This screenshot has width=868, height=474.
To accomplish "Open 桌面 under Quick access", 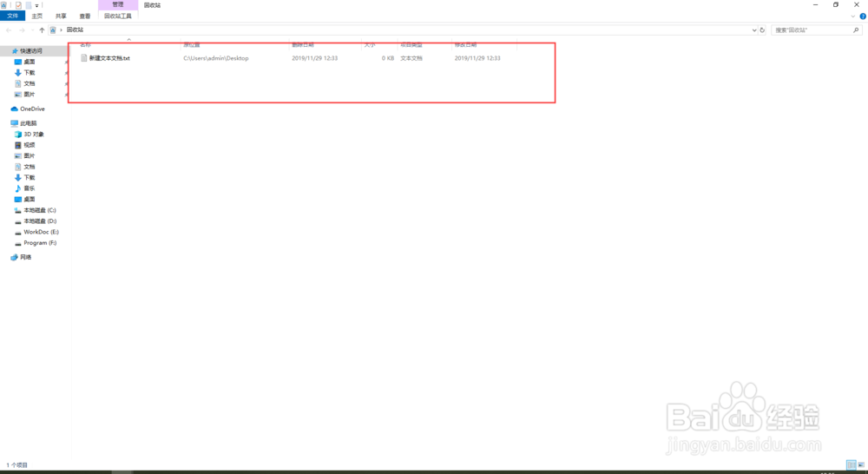I will click(x=30, y=62).
